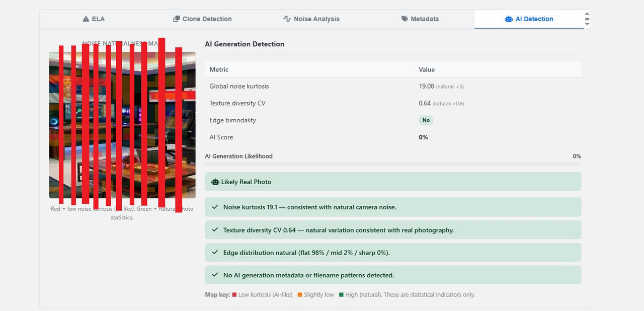Click the checkmark beside No AI generation metadata
Viewport: 644px width, 311px height.
[x=215, y=275]
